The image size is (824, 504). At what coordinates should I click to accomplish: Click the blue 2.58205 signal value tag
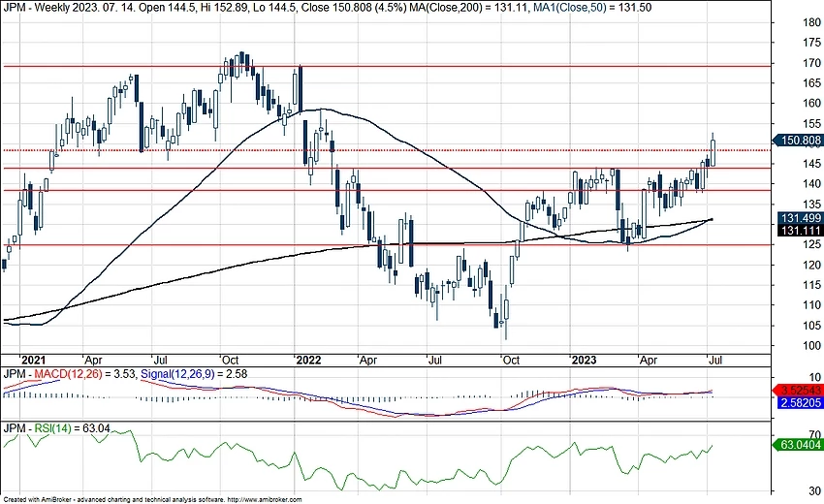coord(799,402)
